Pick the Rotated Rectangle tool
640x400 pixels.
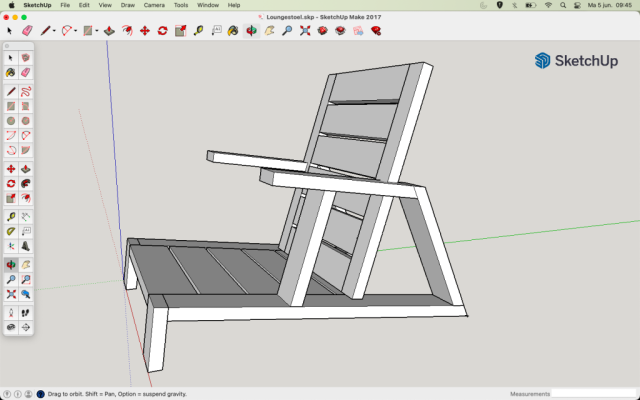tap(25, 106)
